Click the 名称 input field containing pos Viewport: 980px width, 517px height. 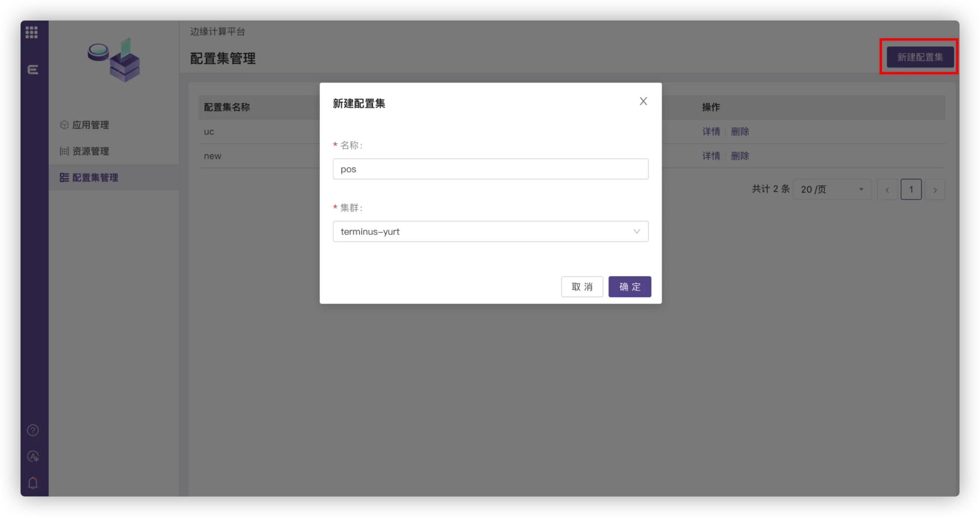point(490,169)
